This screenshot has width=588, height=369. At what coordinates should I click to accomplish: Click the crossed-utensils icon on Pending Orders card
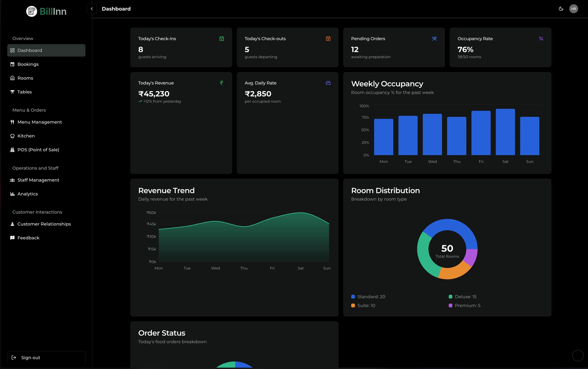pos(434,39)
